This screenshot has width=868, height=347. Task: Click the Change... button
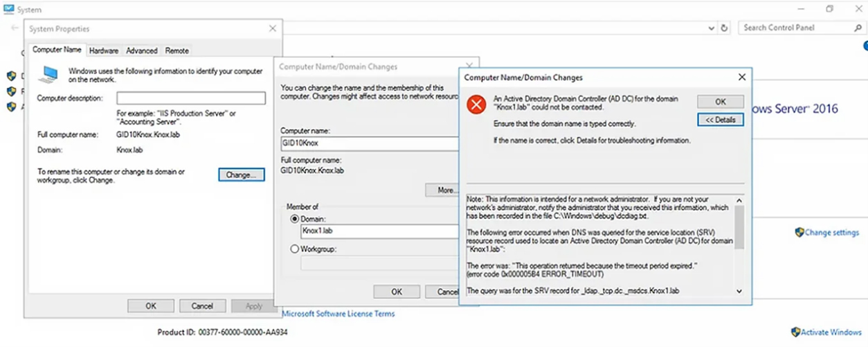pos(242,175)
